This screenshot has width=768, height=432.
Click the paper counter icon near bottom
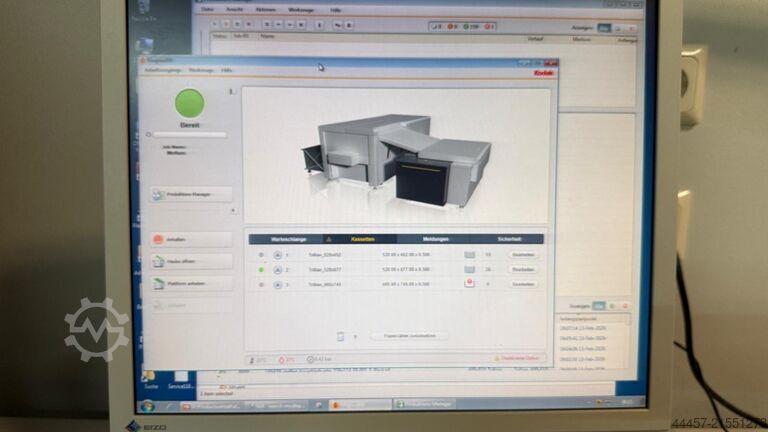tap(341, 336)
